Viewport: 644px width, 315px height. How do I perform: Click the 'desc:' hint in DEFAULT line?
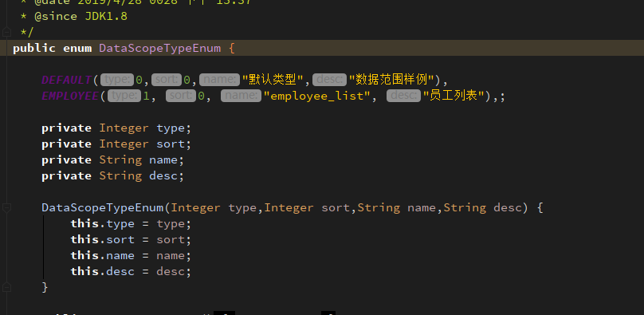pyautogui.click(x=329, y=80)
